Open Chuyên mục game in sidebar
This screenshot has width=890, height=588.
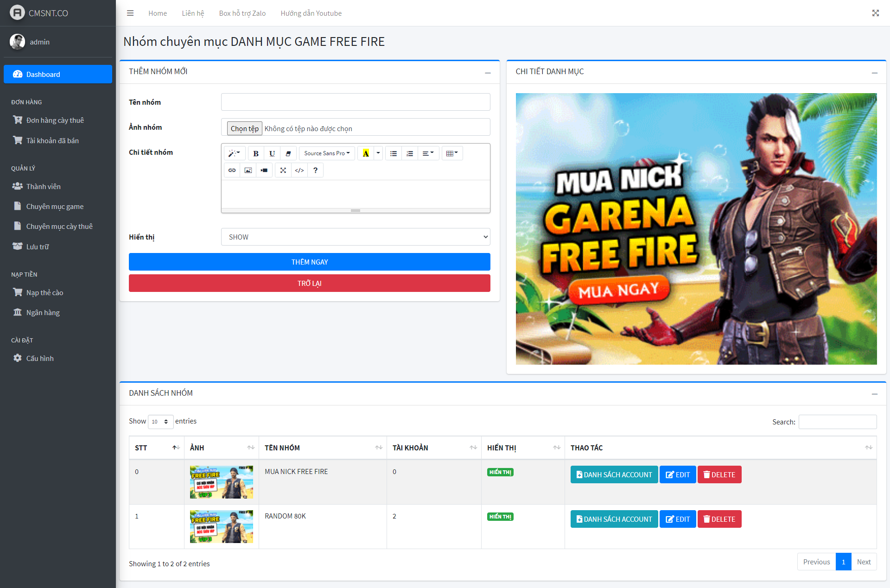coord(55,206)
